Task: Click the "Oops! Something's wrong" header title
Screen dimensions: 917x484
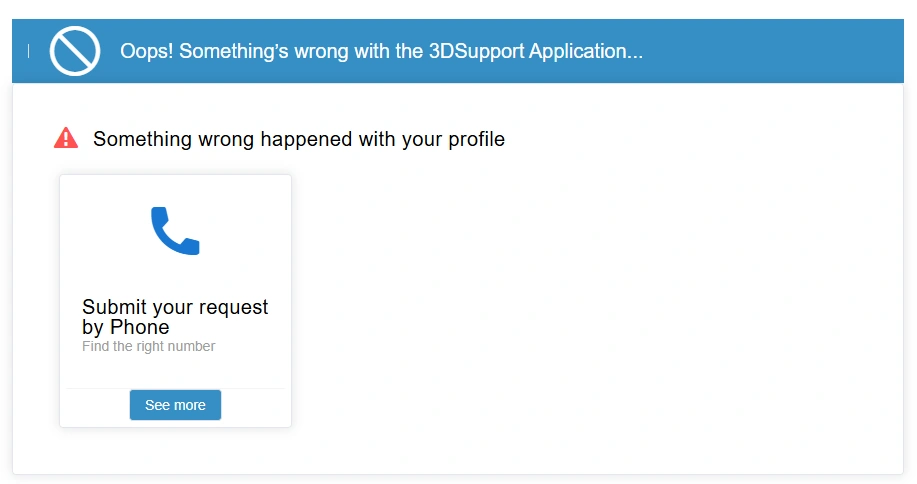Action: (381, 51)
